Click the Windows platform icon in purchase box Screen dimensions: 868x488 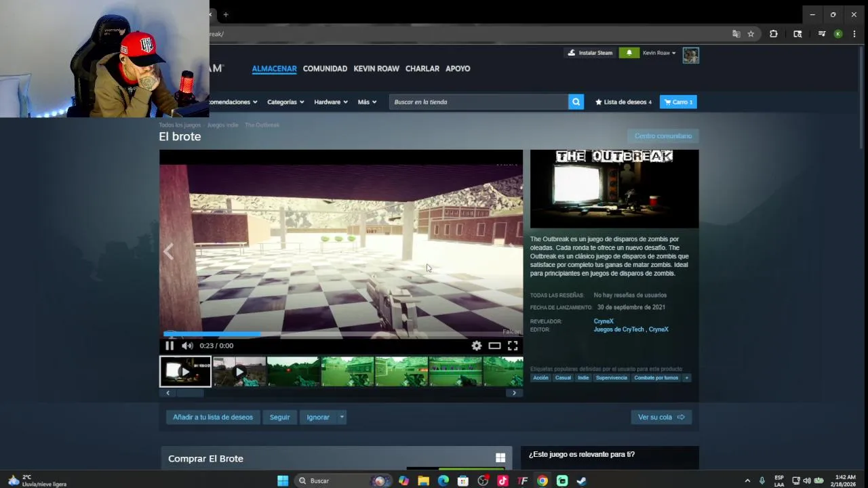[500, 458]
